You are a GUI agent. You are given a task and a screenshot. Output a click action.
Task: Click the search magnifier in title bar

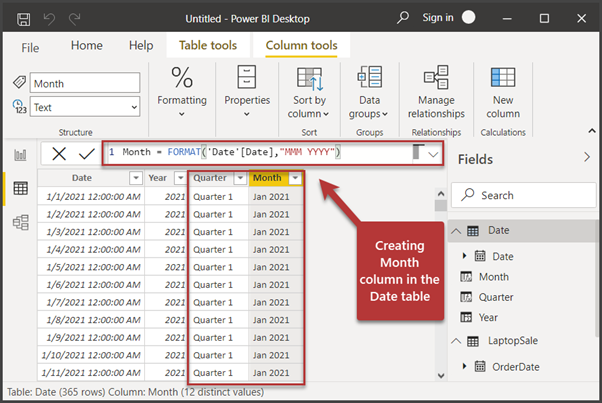click(403, 17)
